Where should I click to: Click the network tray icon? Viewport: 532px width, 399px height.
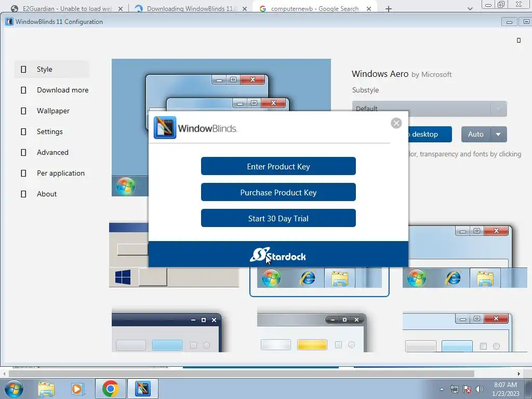(454, 389)
